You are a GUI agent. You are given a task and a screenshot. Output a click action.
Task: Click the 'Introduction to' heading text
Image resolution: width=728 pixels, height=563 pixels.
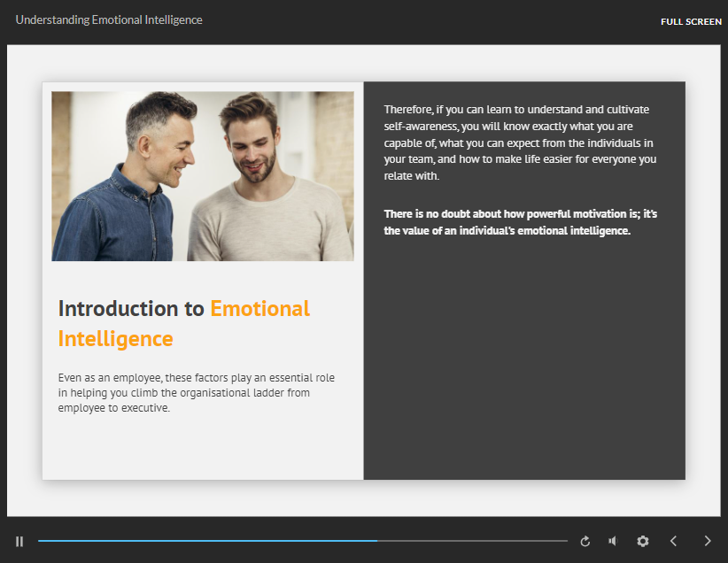click(131, 309)
